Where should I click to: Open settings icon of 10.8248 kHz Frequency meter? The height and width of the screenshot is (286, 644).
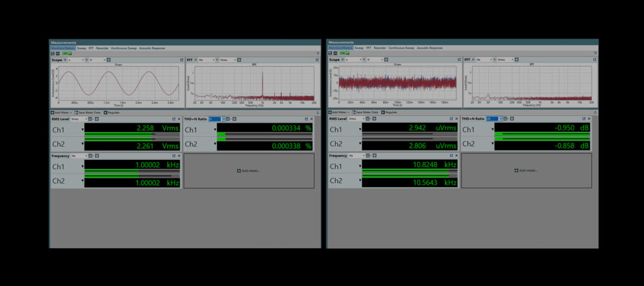pyautogui.click(x=374, y=156)
